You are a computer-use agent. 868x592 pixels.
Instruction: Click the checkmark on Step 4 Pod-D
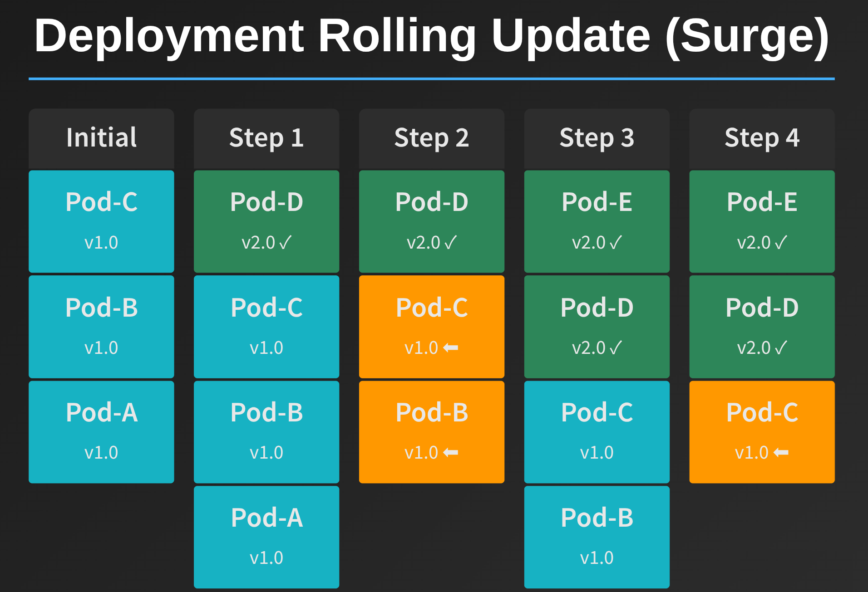[x=781, y=348]
